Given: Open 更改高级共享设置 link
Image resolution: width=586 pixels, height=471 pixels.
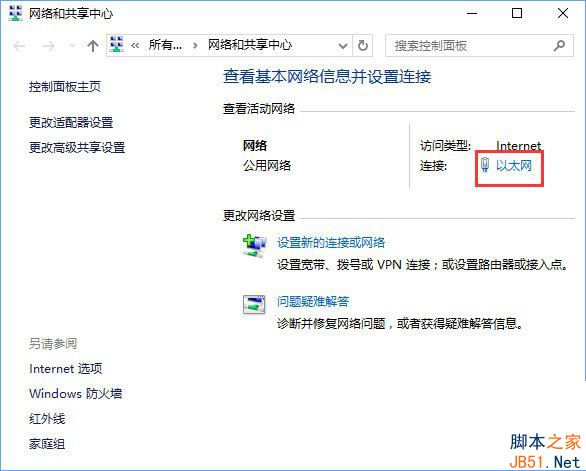Looking at the screenshot, I should pyautogui.click(x=77, y=147).
